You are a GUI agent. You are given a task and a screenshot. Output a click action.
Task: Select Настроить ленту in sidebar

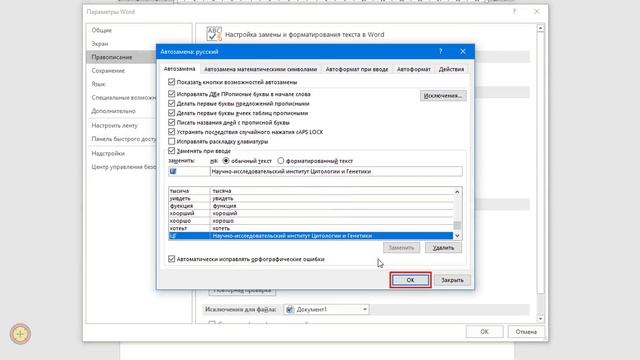point(115,126)
